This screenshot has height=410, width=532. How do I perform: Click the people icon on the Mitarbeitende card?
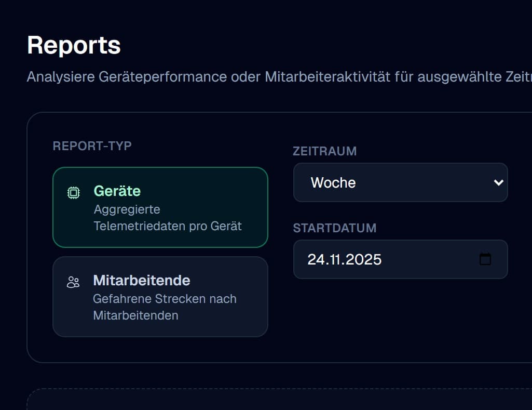(74, 281)
